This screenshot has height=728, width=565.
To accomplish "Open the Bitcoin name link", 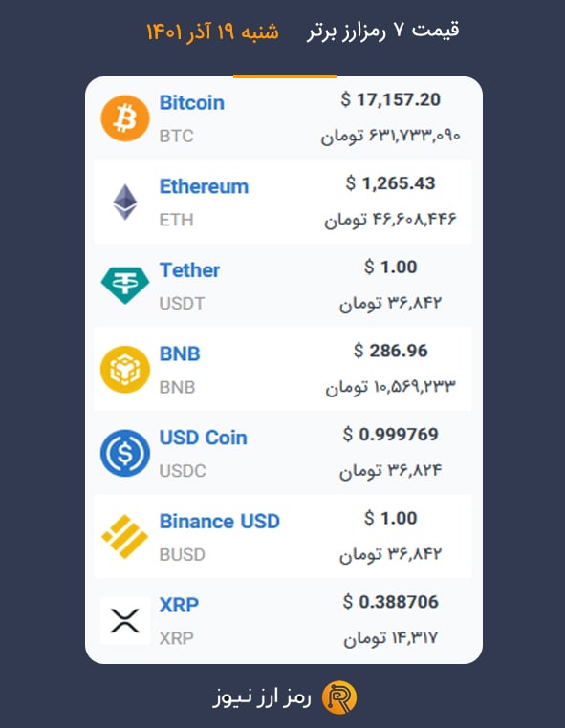I will click(192, 102).
